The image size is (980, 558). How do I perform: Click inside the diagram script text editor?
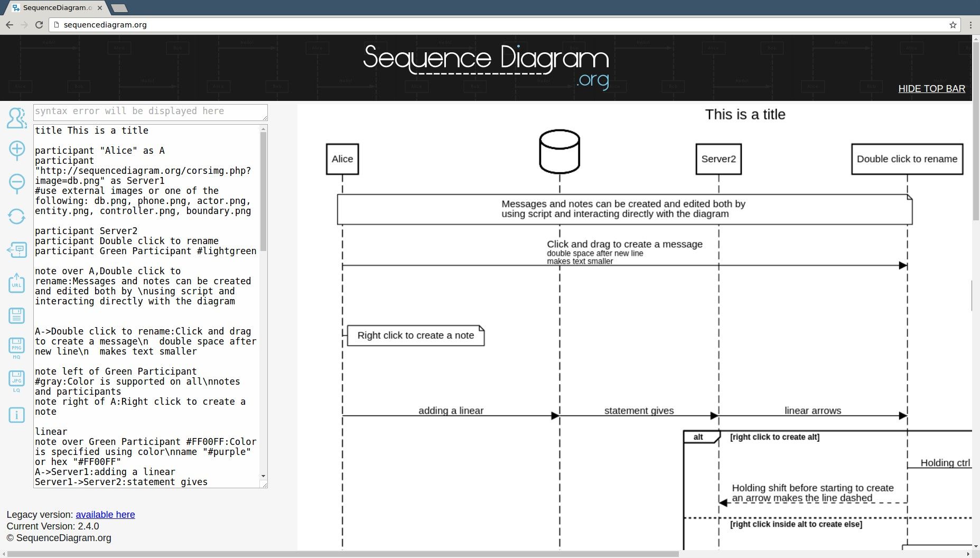pyautogui.click(x=147, y=306)
